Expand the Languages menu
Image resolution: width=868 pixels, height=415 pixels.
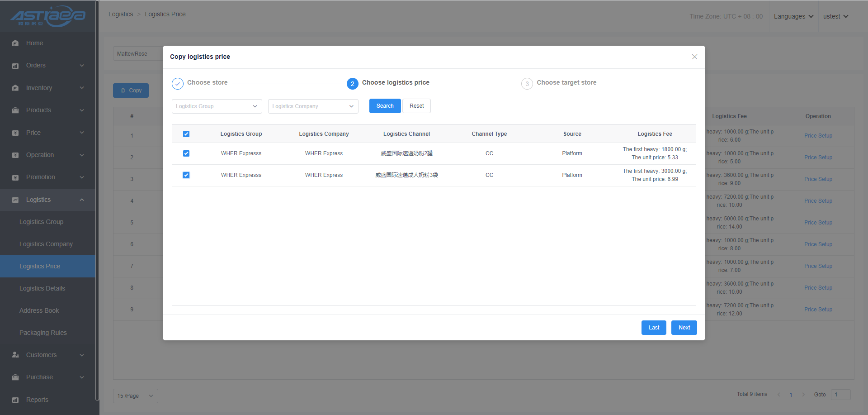(x=793, y=16)
